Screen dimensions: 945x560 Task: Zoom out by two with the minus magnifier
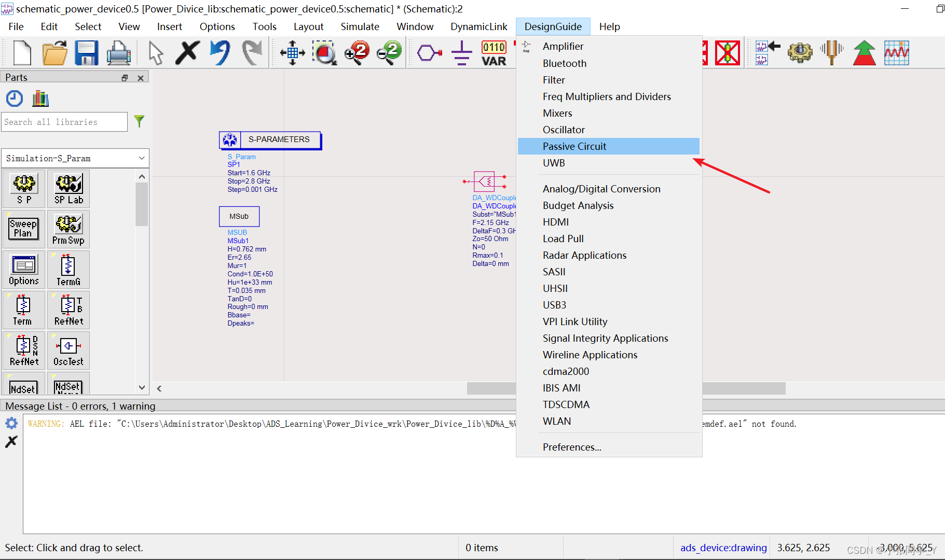(389, 53)
